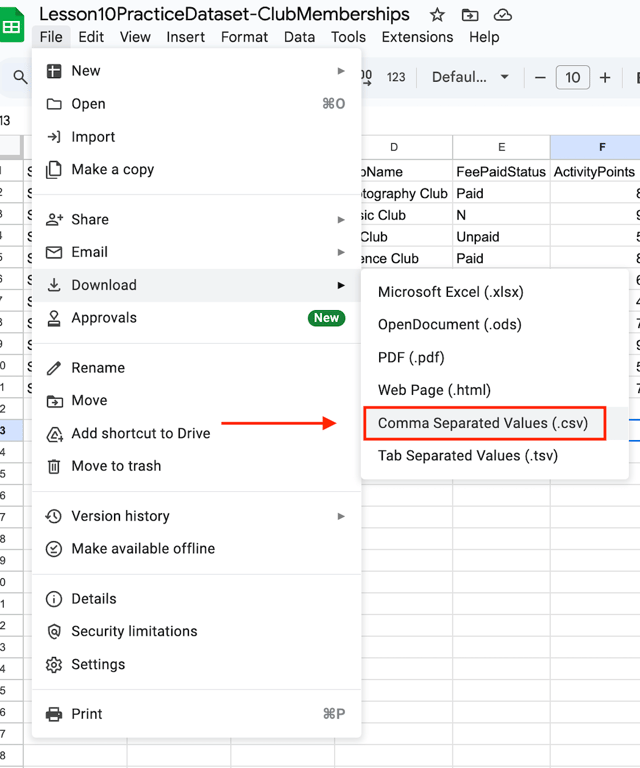Download as PDF (.pdf)
This screenshot has width=640, height=768.
pos(495,358)
